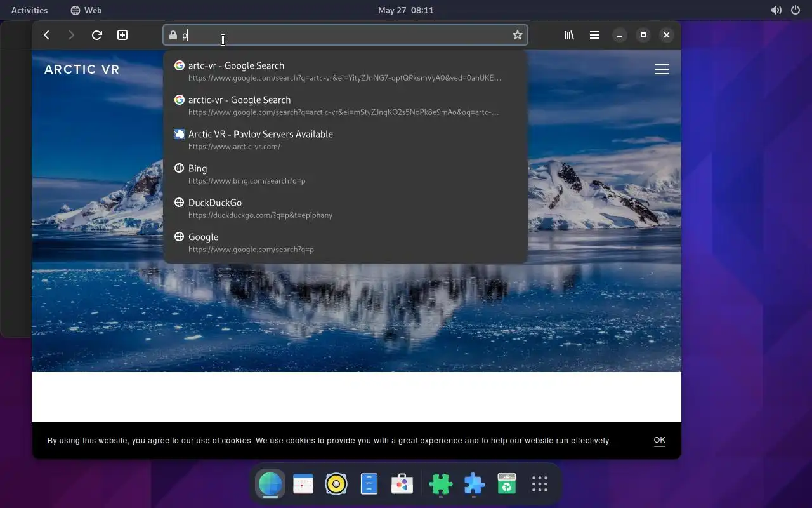Open the bookmarks library icon
This screenshot has width=812, height=508.
click(569, 36)
